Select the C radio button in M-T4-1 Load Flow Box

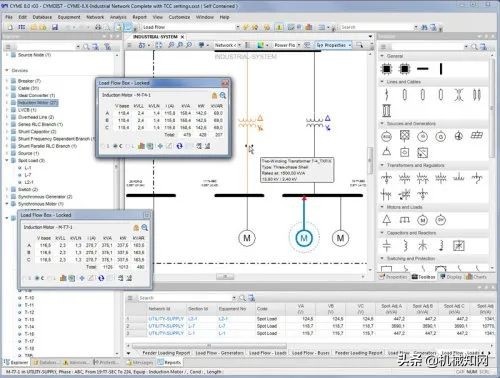115,146
